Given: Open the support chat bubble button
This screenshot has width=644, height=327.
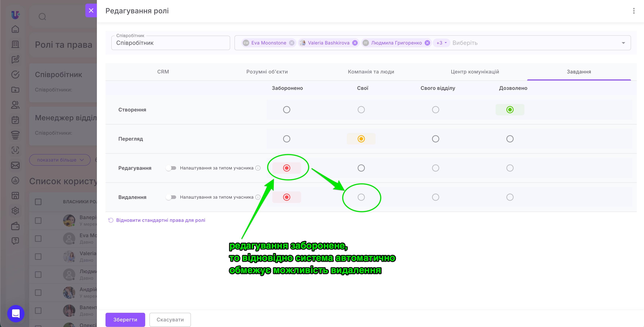Looking at the screenshot, I should pyautogui.click(x=16, y=313).
